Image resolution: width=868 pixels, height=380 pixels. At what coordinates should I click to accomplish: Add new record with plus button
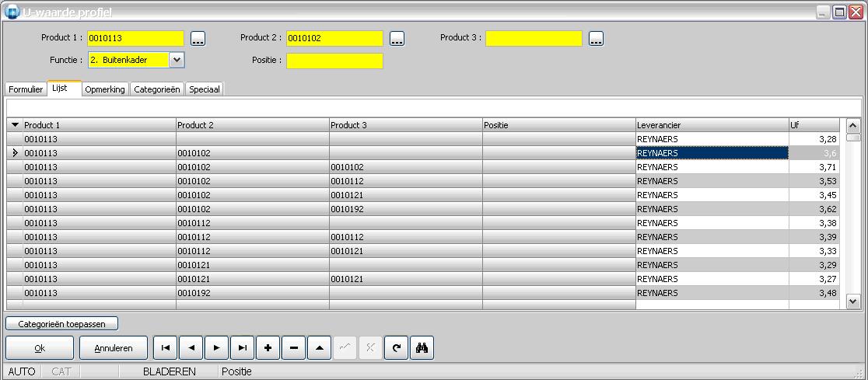point(268,348)
